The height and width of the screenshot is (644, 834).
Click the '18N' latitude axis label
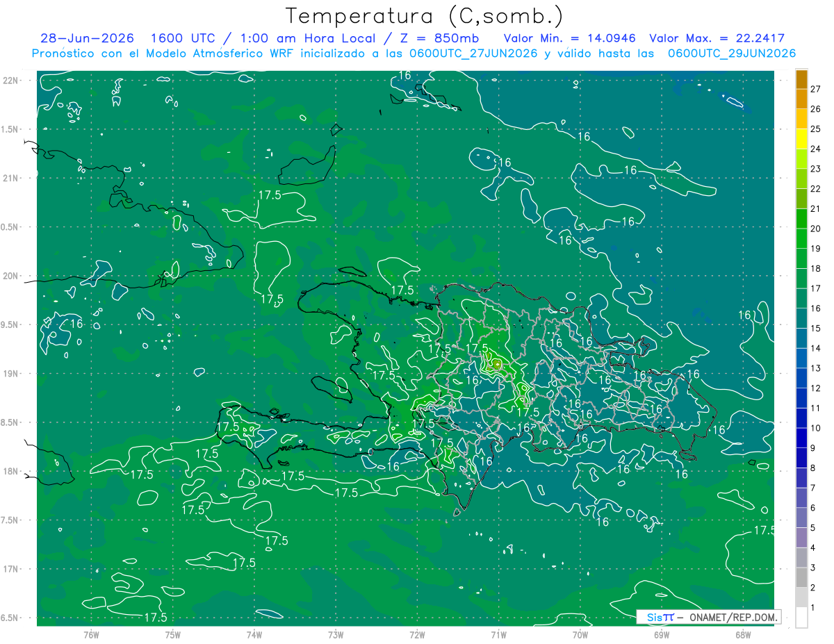click(11, 472)
